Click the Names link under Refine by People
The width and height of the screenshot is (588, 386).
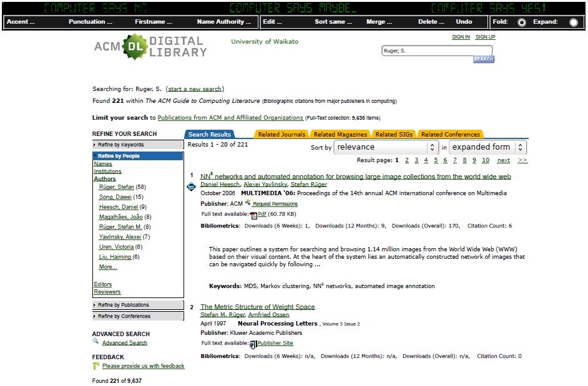103,164
